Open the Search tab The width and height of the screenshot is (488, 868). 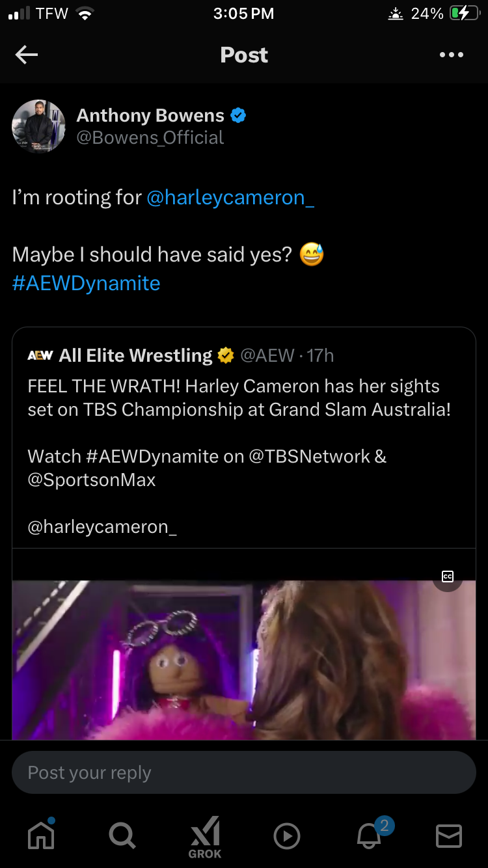122,835
